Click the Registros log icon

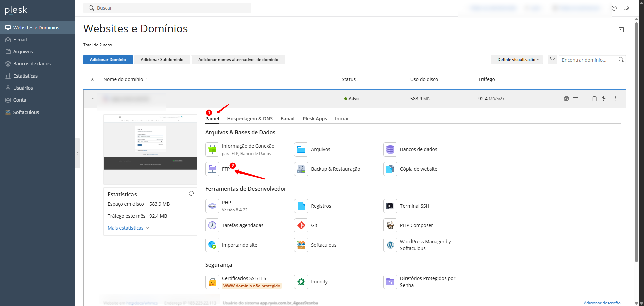pyautogui.click(x=301, y=206)
